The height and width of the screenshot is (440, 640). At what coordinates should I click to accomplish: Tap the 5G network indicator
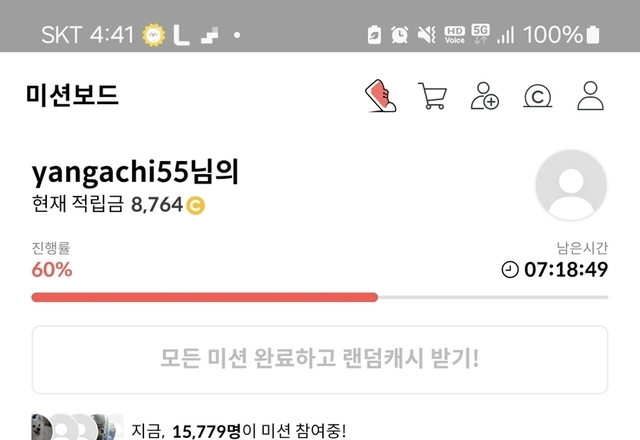tap(480, 34)
